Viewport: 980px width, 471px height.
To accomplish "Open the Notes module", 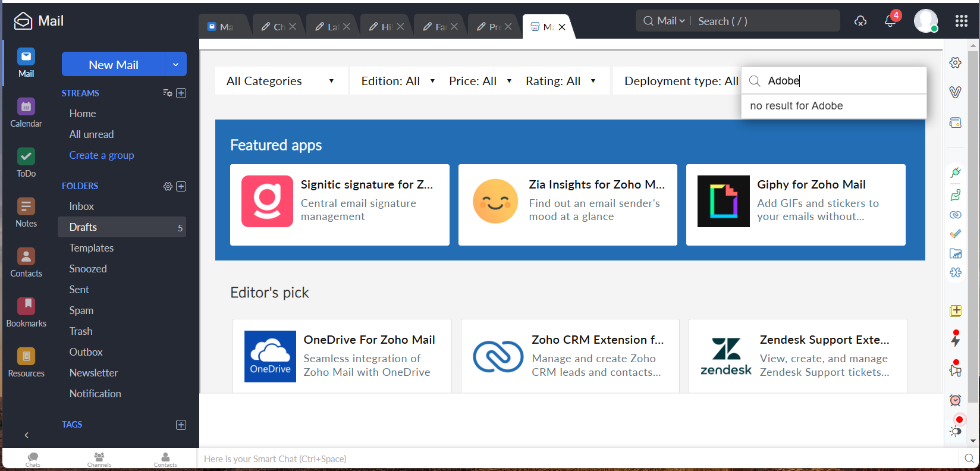I will [x=26, y=213].
